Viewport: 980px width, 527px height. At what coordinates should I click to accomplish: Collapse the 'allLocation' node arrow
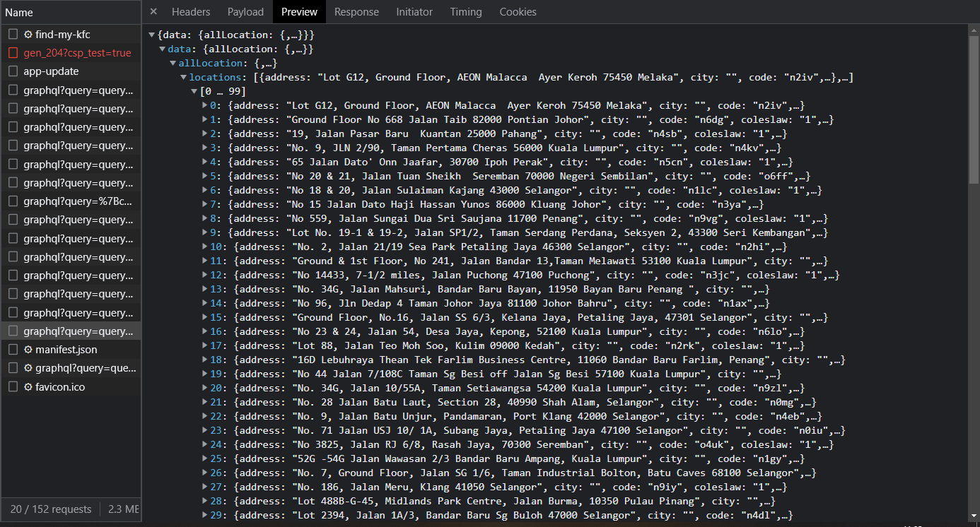(173, 63)
